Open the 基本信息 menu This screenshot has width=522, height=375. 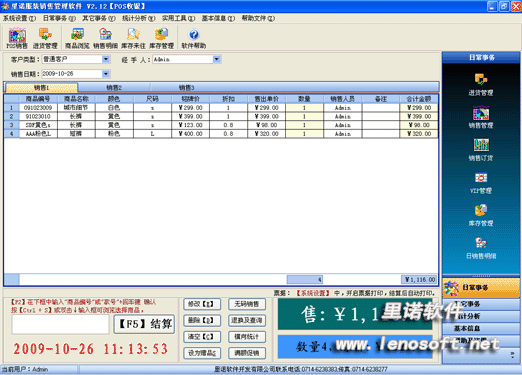[x=218, y=18]
